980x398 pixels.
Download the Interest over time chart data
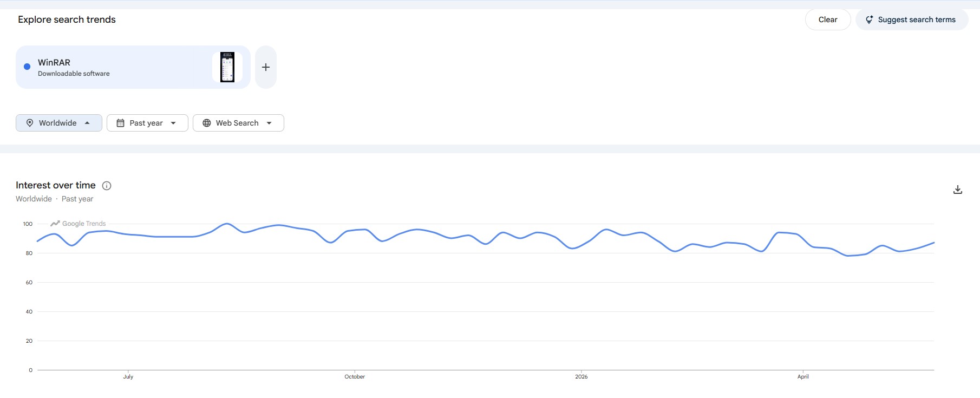957,190
